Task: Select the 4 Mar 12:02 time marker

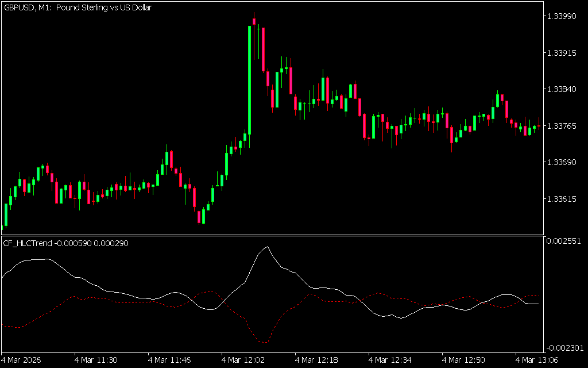Action: coord(243,360)
